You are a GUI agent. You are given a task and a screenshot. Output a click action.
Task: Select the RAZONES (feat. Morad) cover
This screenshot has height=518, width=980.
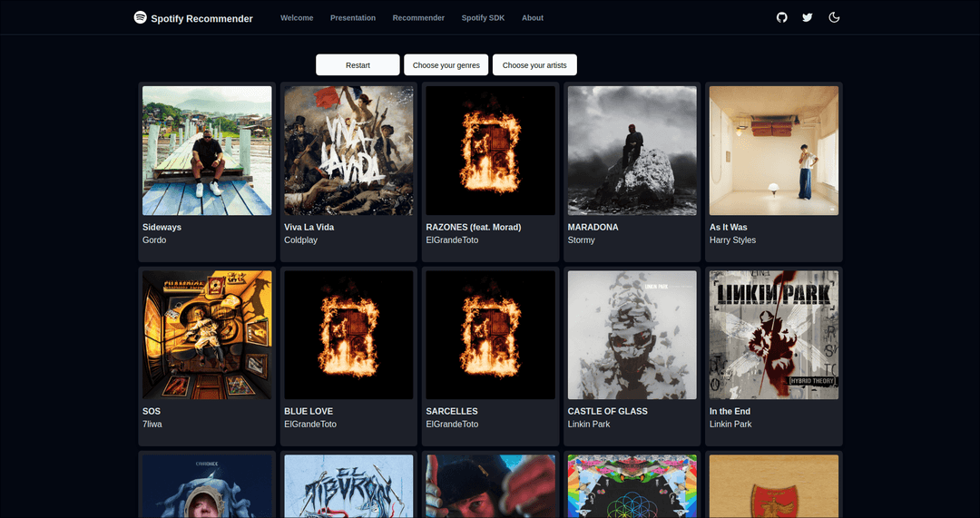[x=491, y=151]
